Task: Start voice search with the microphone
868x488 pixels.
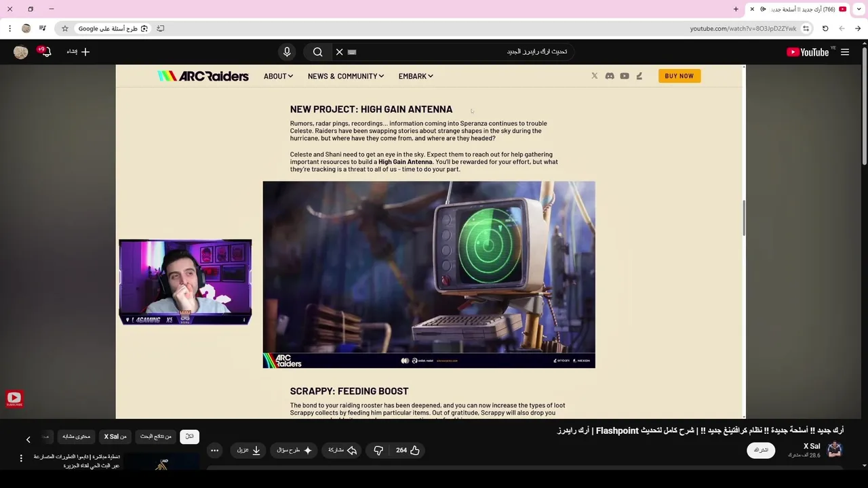Action: (x=287, y=52)
